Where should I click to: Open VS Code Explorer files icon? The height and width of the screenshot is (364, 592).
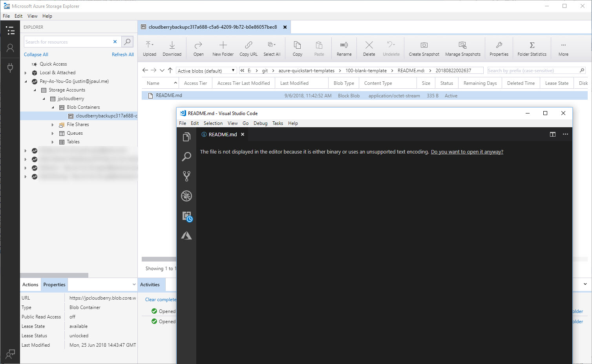(186, 137)
